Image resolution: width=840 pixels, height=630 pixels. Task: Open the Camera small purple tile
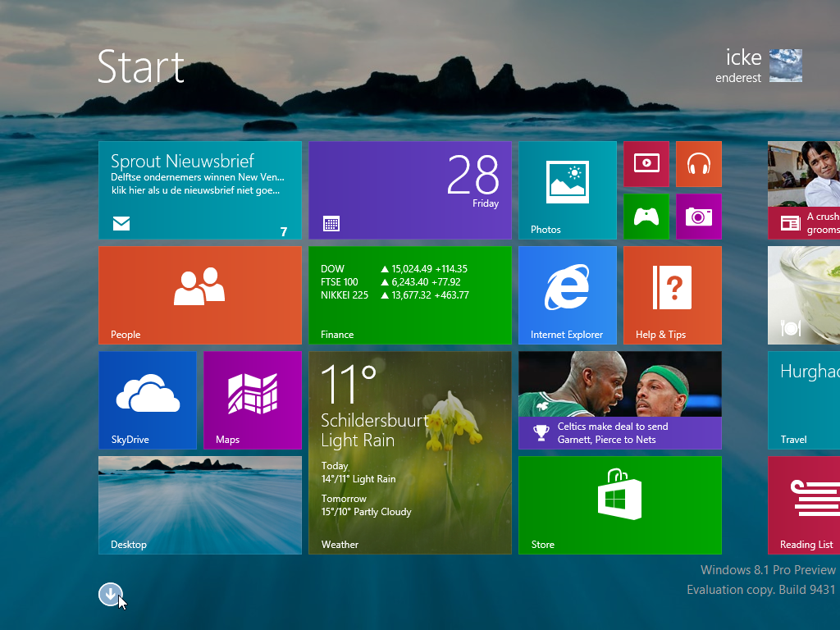pos(698,217)
